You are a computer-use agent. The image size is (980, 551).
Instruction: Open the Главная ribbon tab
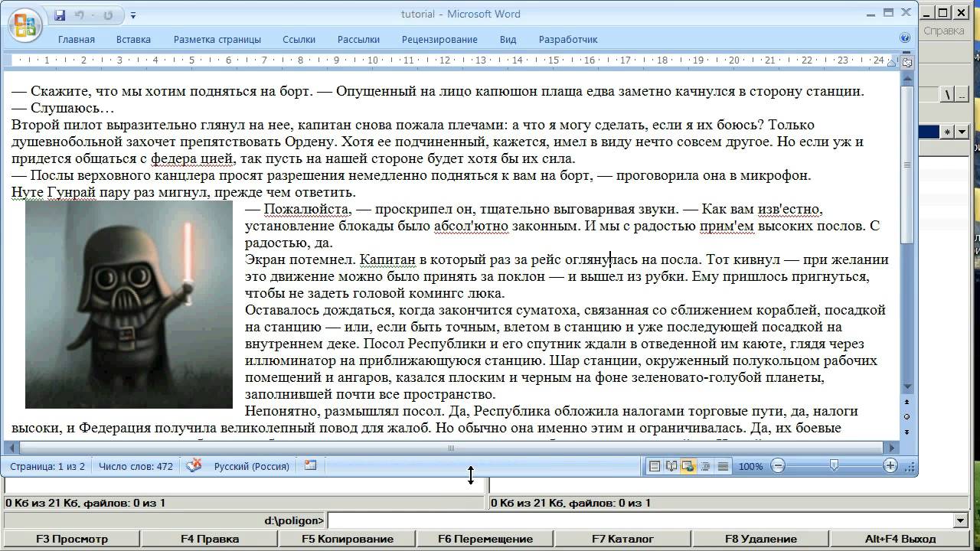(77, 39)
